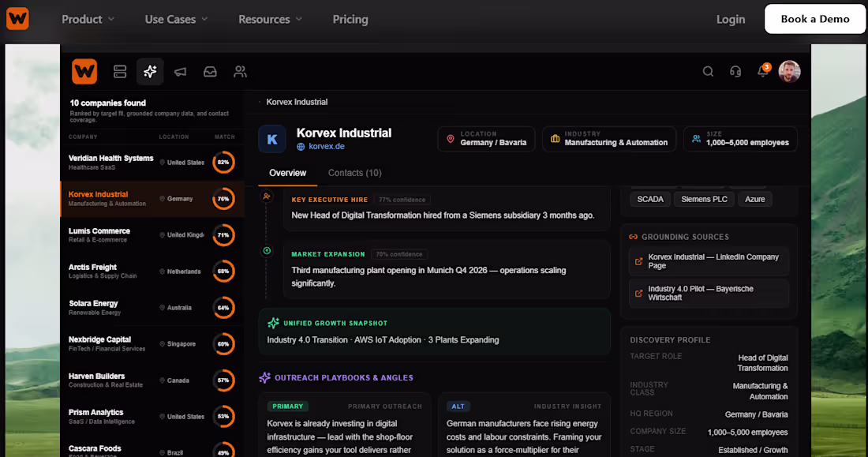The height and width of the screenshot is (457, 868).
Task: Open the database list icon in app toolbar
Action: click(120, 72)
